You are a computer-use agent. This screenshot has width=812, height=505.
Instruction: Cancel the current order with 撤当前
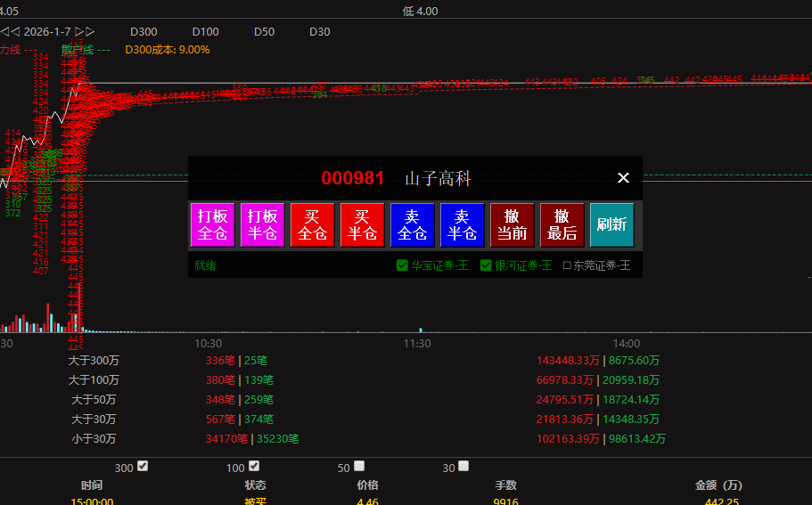pyautogui.click(x=512, y=224)
